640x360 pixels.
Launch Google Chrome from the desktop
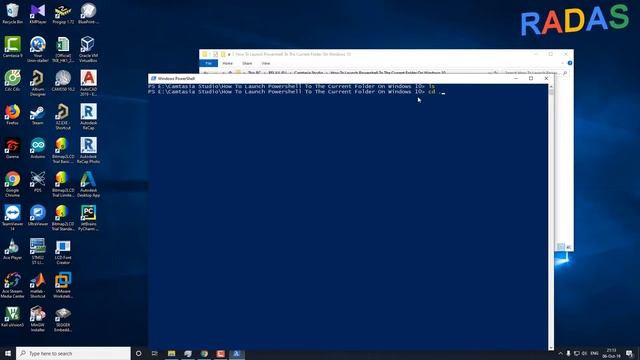tap(12, 184)
